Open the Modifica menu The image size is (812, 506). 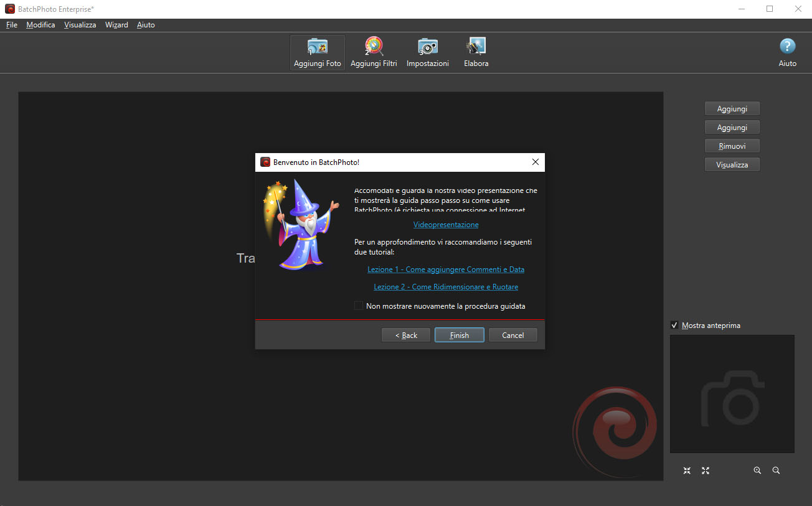coord(40,25)
